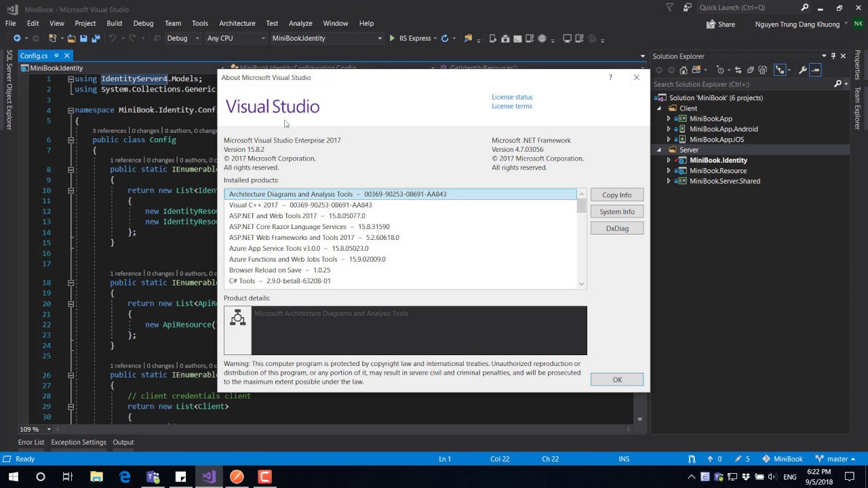Collapse the Server folder in Solution Explorer
The image size is (868, 488).
pyautogui.click(x=658, y=150)
